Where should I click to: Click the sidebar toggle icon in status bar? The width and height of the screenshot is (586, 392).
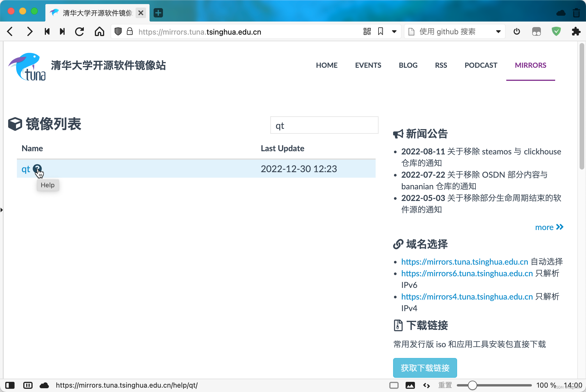[10, 385]
